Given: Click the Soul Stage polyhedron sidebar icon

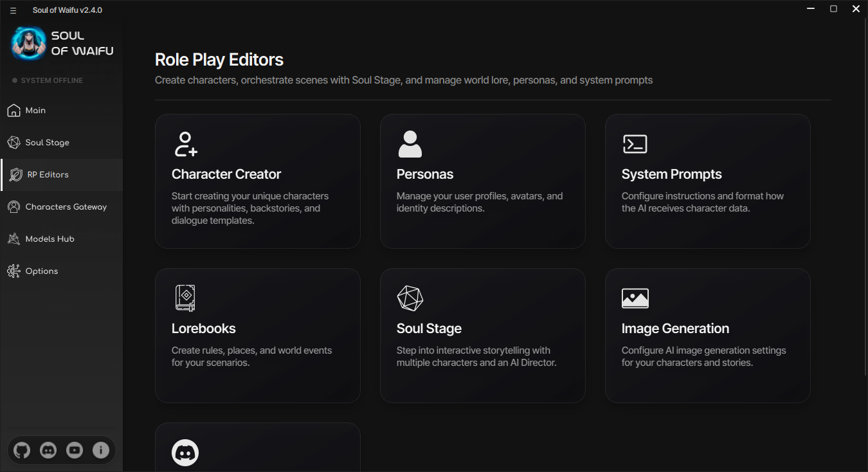Looking at the screenshot, I should pos(14,143).
